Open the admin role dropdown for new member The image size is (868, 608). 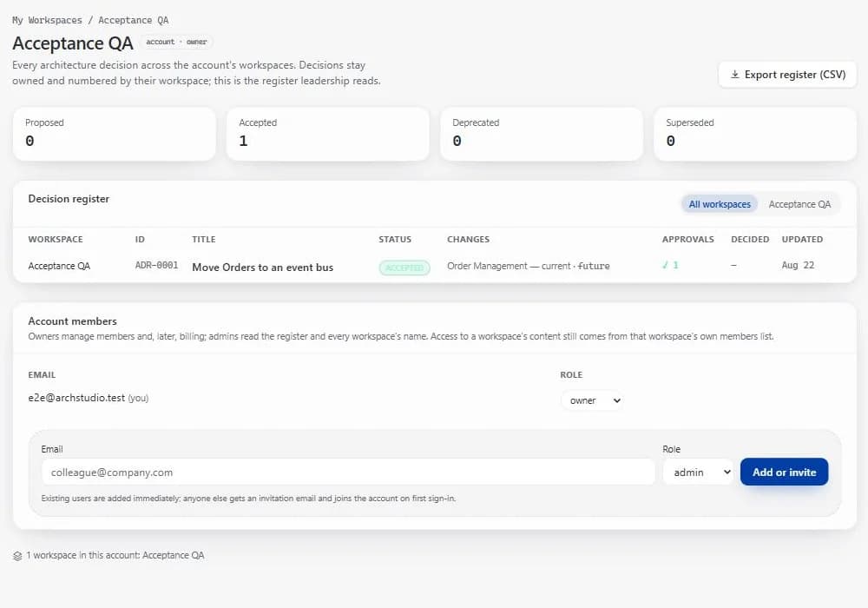(x=698, y=473)
